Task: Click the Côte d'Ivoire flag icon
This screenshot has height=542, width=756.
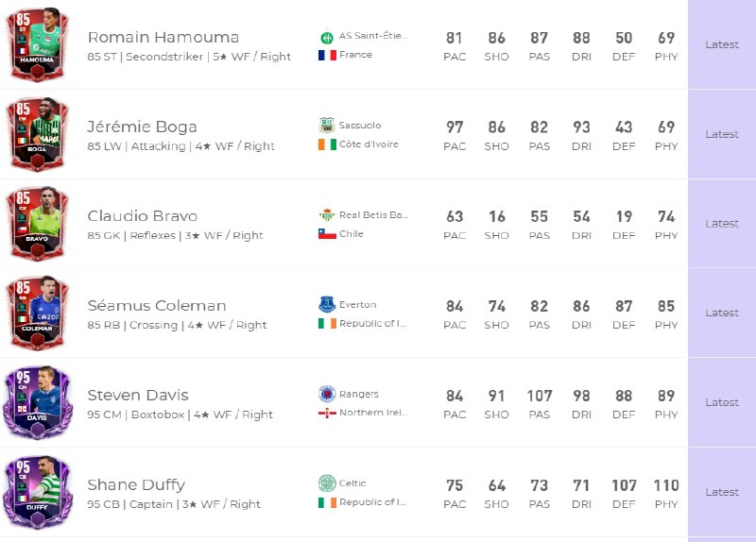Action: click(x=327, y=144)
